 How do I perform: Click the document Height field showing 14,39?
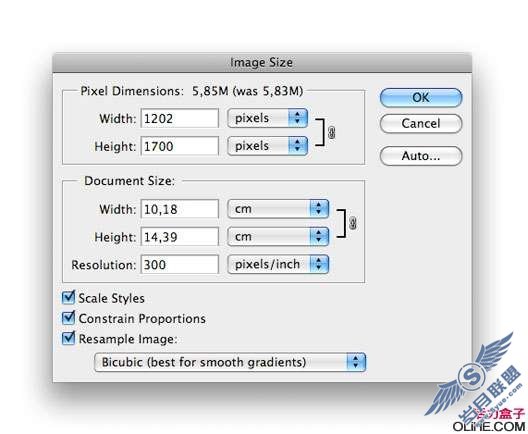point(179,237)
